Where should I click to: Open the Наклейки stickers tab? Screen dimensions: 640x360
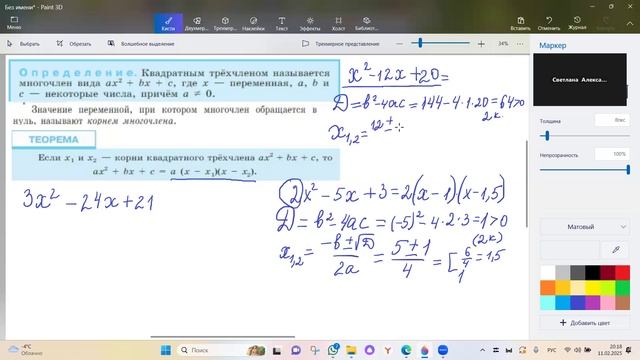(253, 23)
